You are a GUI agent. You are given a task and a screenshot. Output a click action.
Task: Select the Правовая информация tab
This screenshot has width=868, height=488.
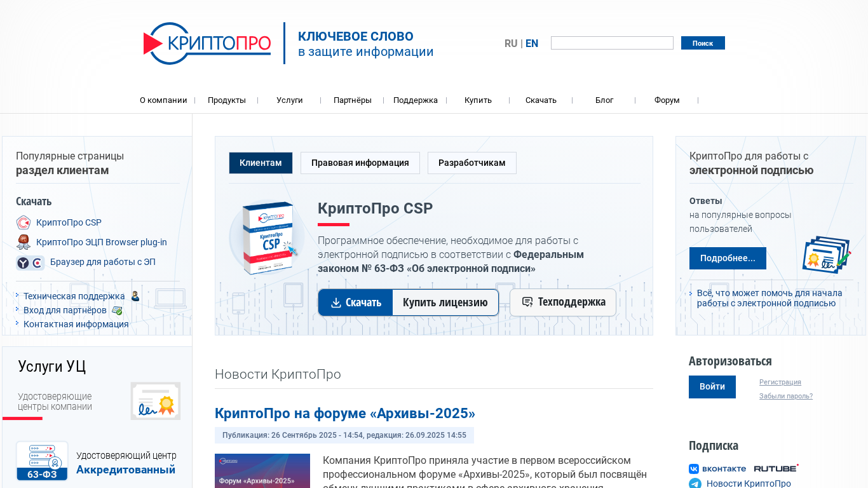click(360, 163)
